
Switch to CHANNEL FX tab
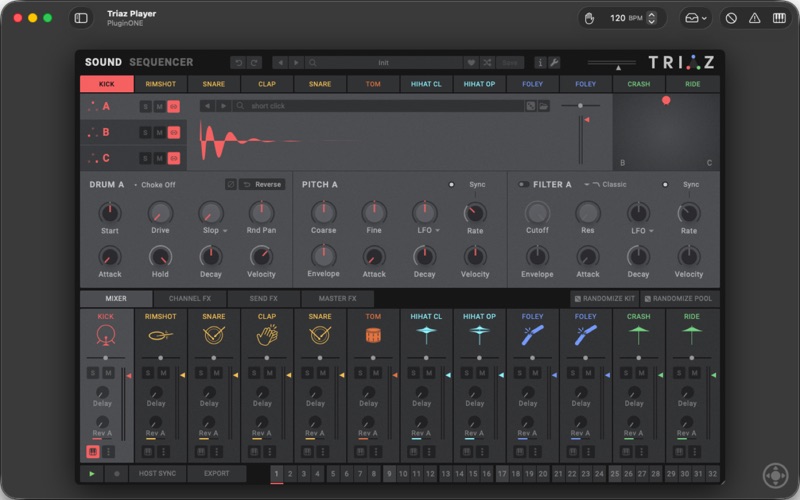click(190, 298)
